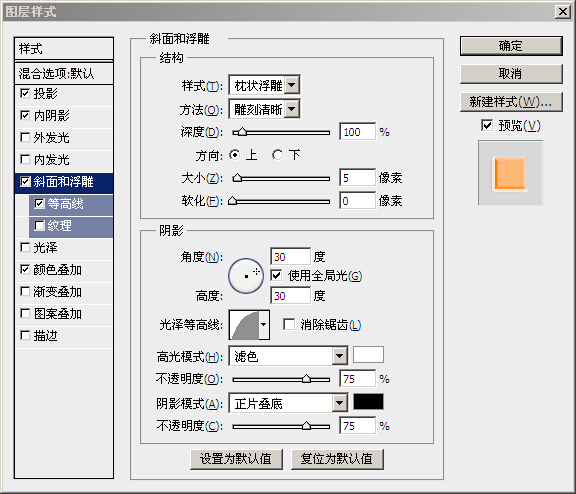
Task: Click the white highlight color swatch
Action: click(368, 354)
